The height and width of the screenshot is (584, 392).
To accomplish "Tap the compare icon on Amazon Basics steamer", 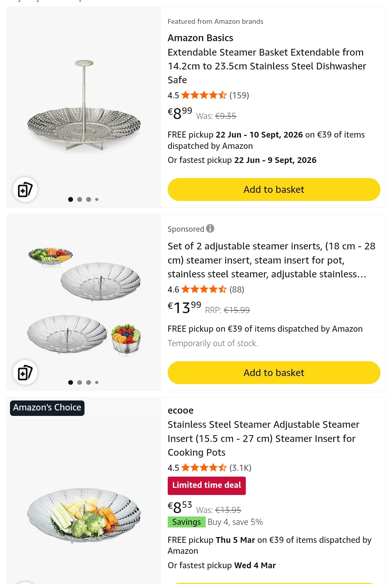I will [25, 190].
